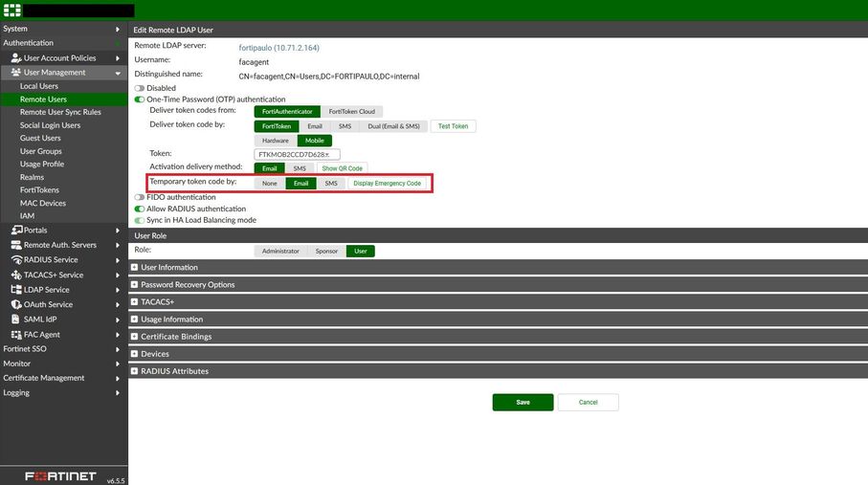Image resolution: width=868 pixels, height=485 pixels.
Task: Select Dual (Email & SMS) delivery option
Action: coord(393,126)
